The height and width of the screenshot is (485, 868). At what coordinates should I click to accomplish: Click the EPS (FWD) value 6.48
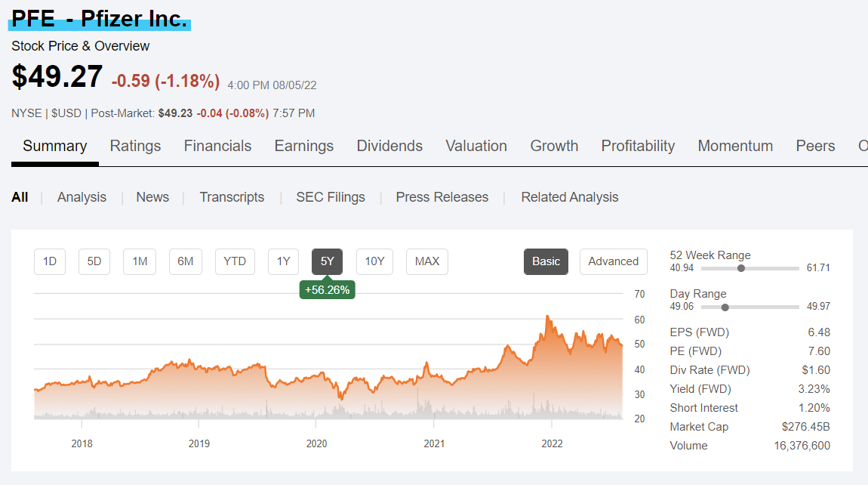pos(819,332)
